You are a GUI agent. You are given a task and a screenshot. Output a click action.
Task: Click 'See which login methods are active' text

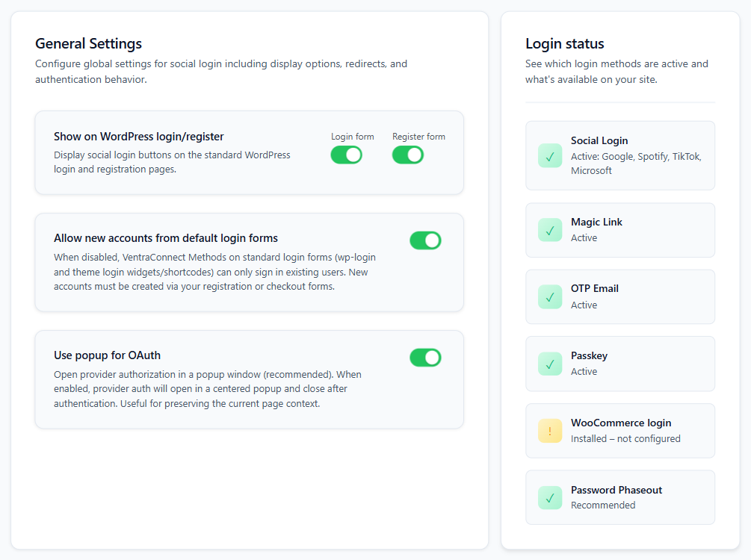(616, 72)
